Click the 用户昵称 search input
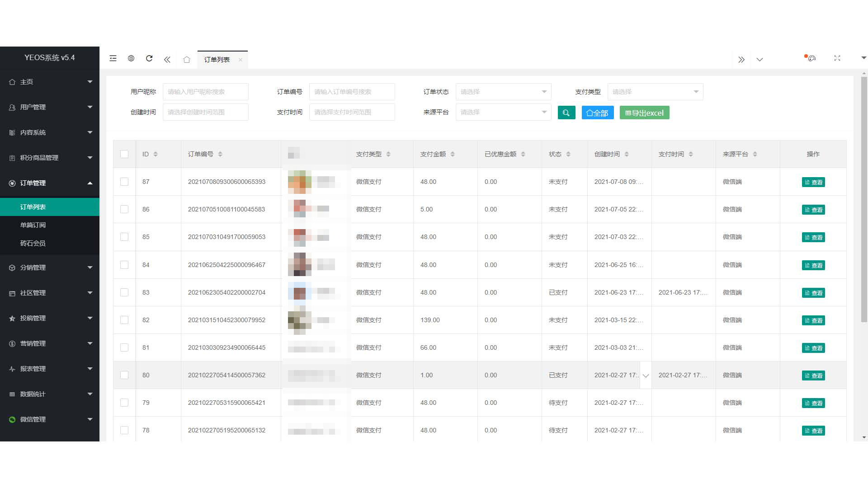This screenshot has width=868, height=488. pyautogui.click(x=205, y=92)
